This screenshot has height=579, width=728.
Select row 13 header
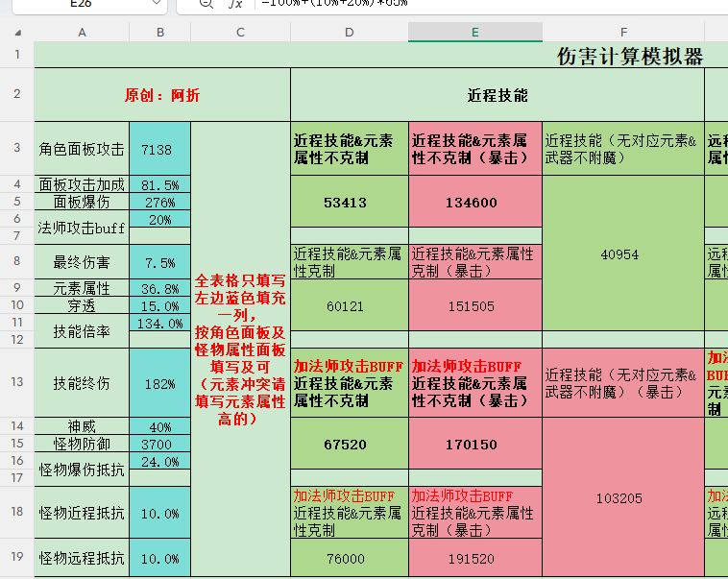pos(17,382)
